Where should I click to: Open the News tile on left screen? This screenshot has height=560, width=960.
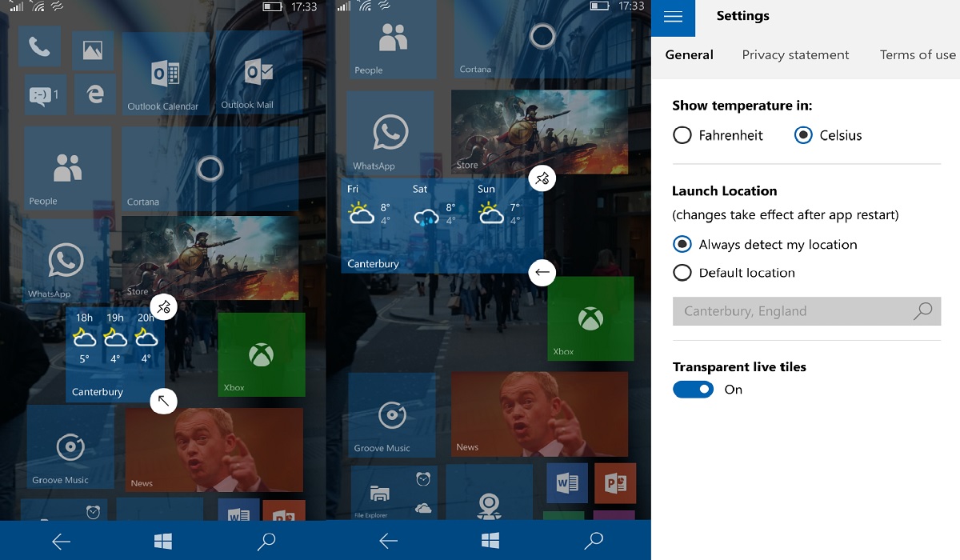point(214,450)
